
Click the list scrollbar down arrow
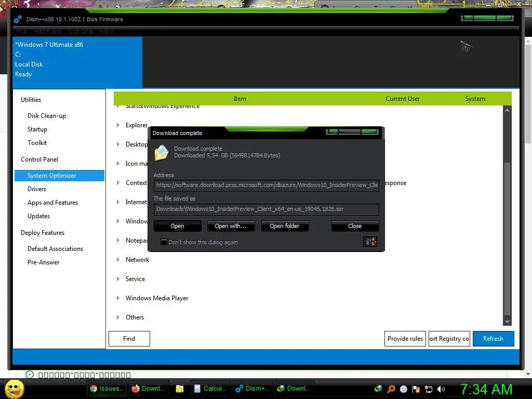point(507,322)
